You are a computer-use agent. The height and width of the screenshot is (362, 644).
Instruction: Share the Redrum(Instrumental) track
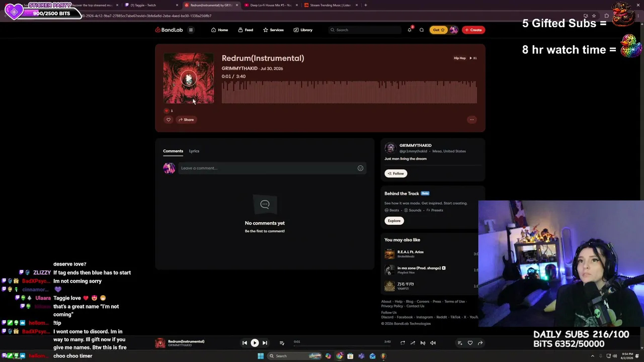[x=186, y=120]
